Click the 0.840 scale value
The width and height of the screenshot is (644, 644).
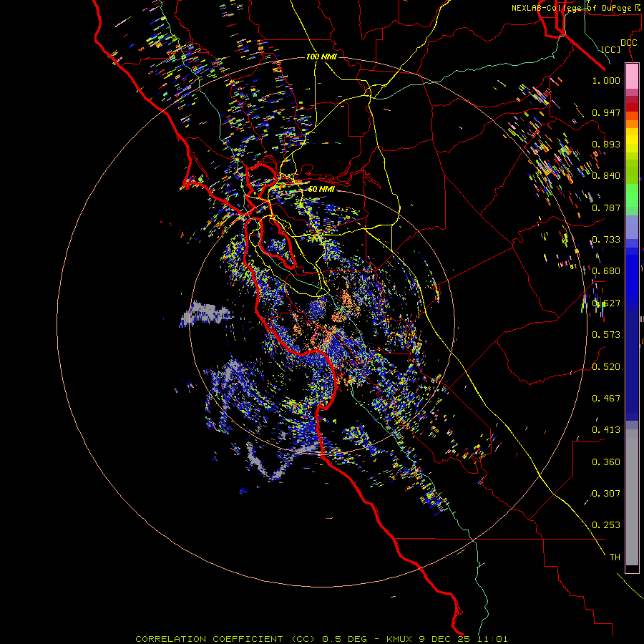click(x=606, y=176)
